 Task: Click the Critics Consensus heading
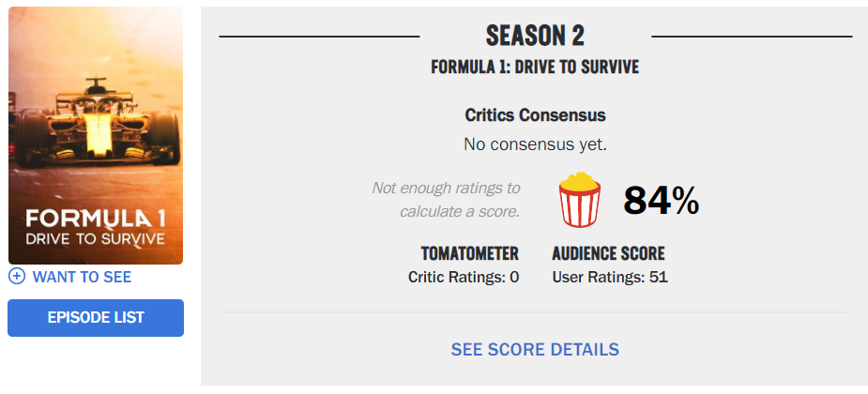(535, 115)
